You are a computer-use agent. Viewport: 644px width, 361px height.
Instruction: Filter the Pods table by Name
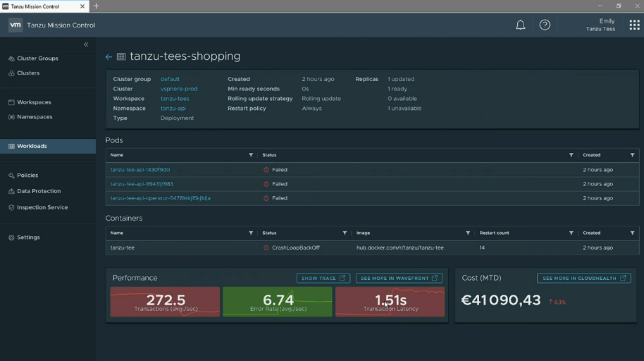pyautogui.click(x=251, y=155)
